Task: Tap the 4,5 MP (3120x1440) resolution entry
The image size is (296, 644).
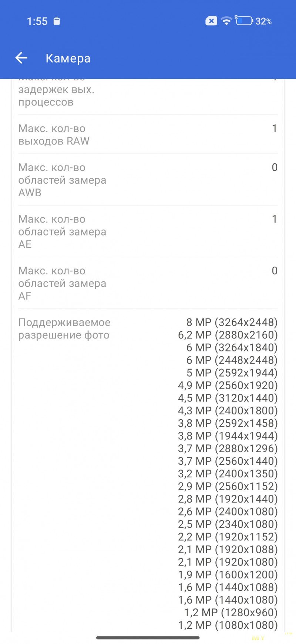Action: point(228,398)
